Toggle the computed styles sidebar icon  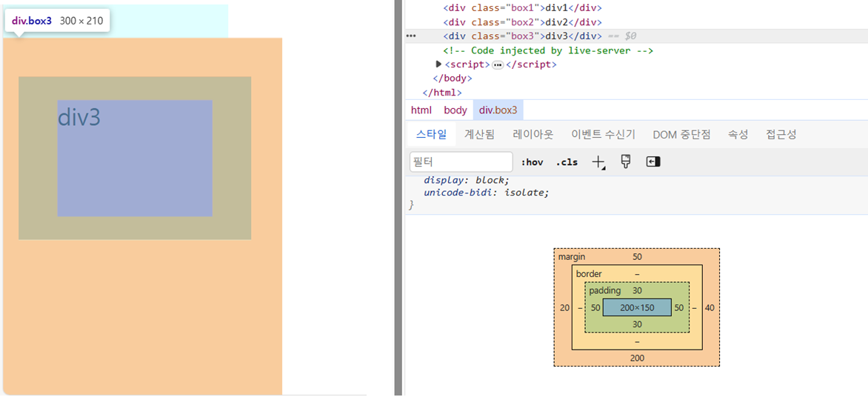[x=653, y=161]
